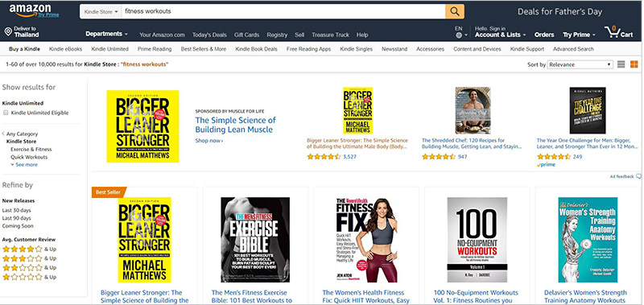
Task: Open Today's Deals
Action: 209,35
